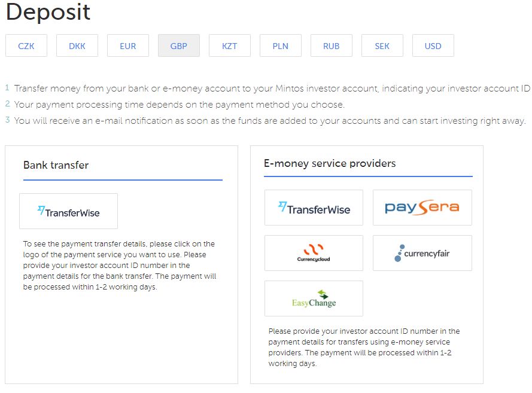The height and width of the screenshot is (393, 532).
Task: Select the DKK currency tab
Action: [x=77, y=45]
